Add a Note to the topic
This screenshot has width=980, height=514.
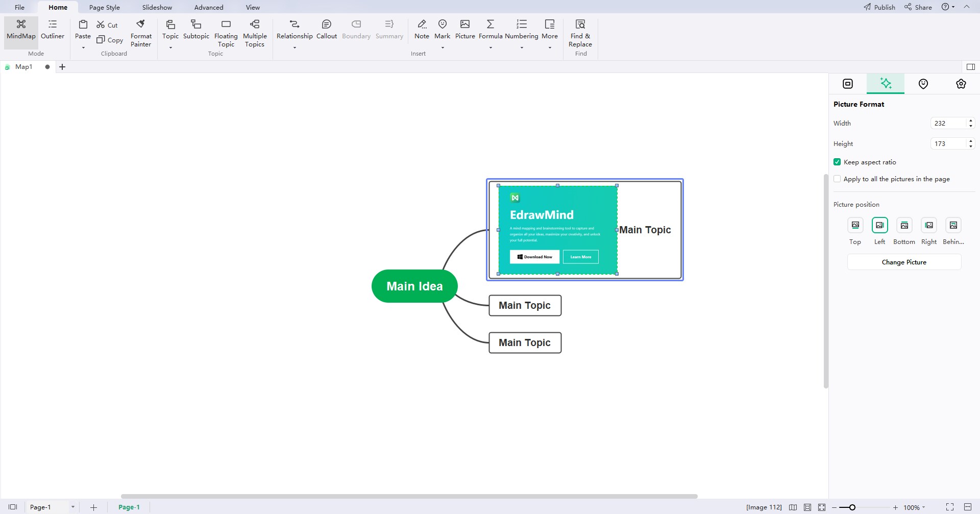click(x=422, y=30)
